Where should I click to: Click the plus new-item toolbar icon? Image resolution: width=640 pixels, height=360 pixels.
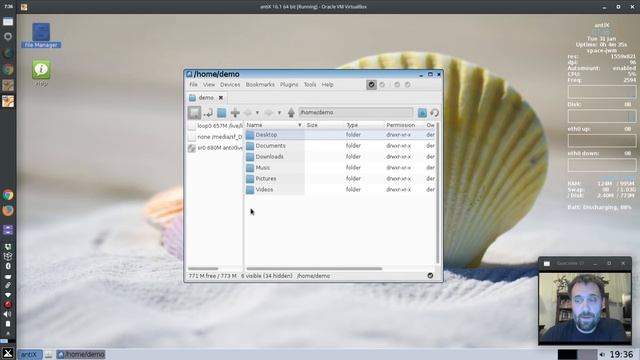[235, 112]
